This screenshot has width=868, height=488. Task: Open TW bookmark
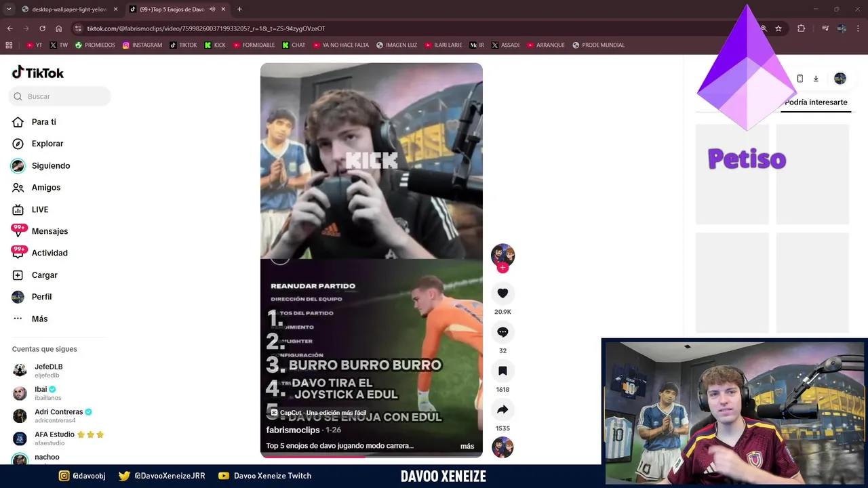coord(59,45)
